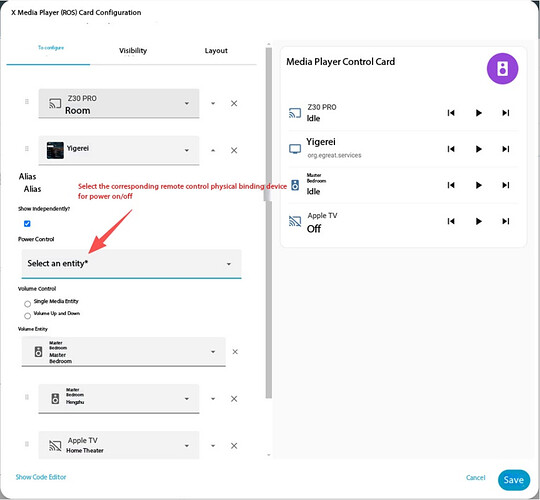Click Apple TV Off status text
The width and height of the screenshot is (540, 500).
[x=314, y=229]
